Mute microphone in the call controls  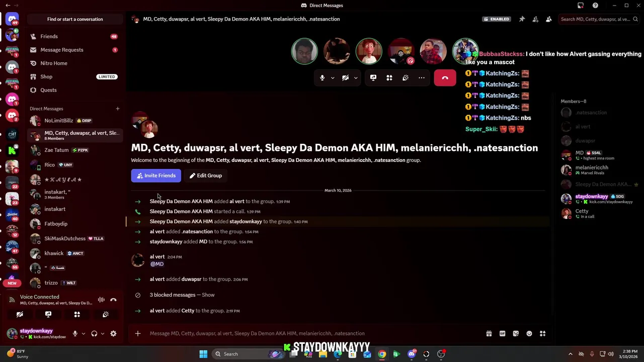point(322,78)
